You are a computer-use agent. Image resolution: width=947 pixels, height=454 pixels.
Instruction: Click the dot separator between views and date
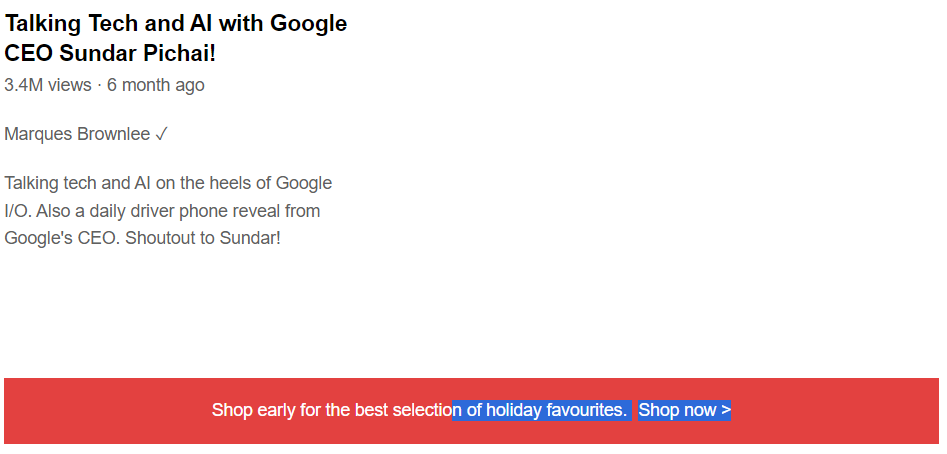pyautogui.click(x=99, y=86)
